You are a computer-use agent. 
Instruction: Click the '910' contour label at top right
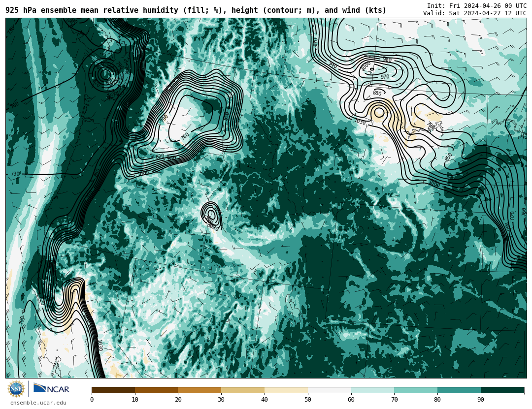coord(387,60)
